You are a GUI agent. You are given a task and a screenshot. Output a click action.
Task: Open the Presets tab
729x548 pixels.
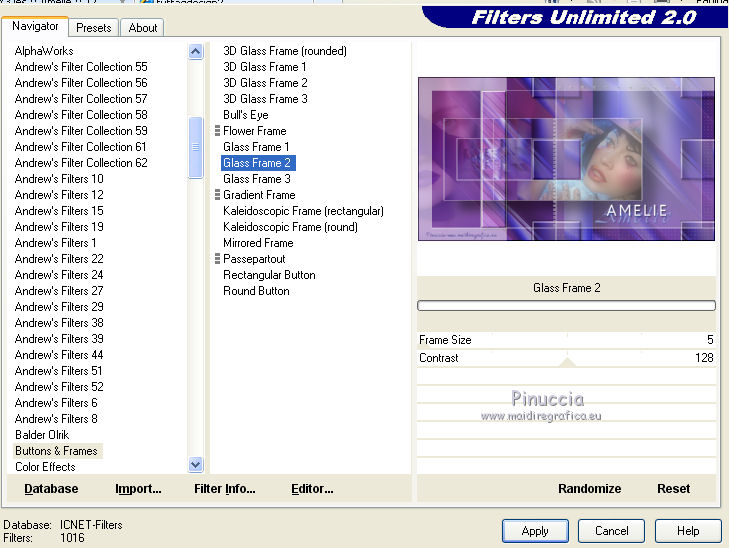93,28
